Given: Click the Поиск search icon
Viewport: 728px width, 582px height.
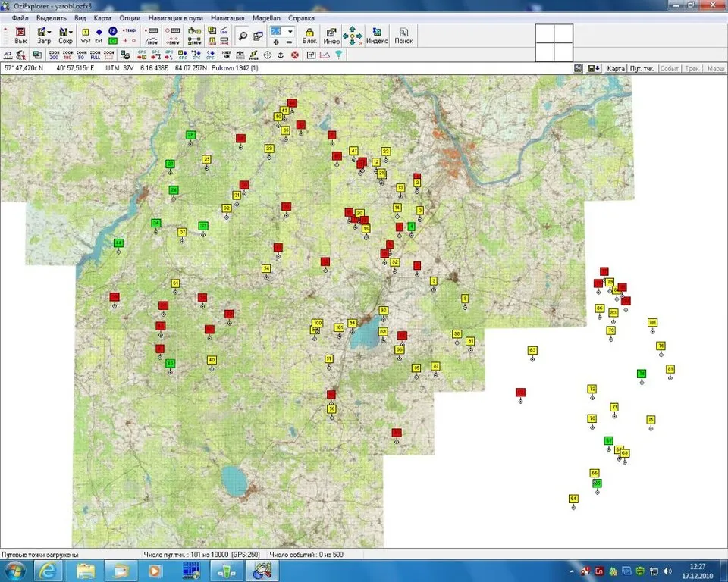Looking at the screenshot, I should [x=403, y=36].
